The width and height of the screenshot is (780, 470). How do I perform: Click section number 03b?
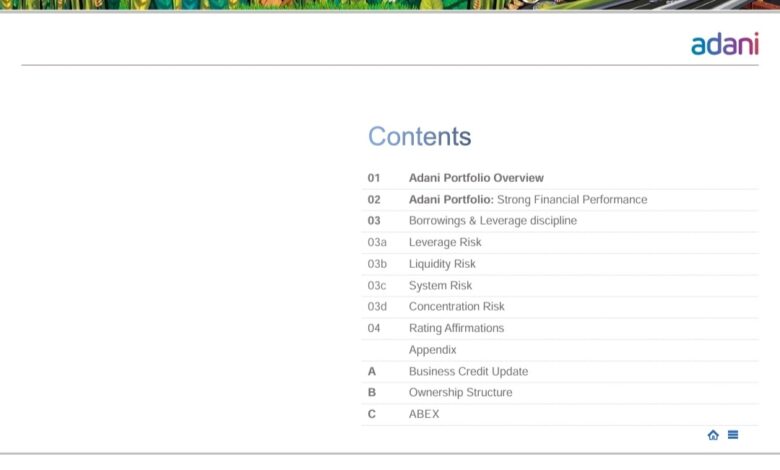377,264
